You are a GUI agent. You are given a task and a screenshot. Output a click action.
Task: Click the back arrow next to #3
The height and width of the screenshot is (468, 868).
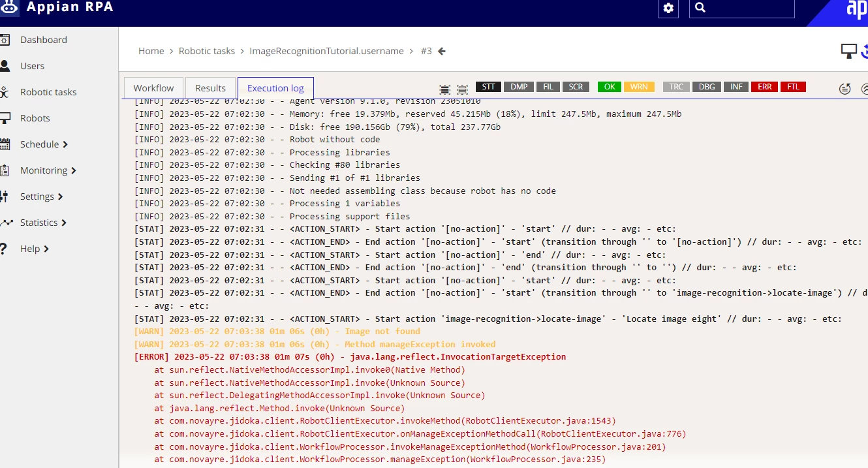442,51
